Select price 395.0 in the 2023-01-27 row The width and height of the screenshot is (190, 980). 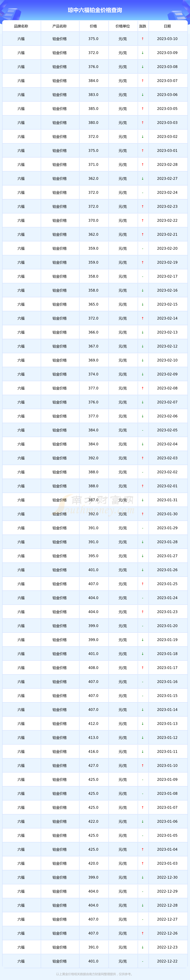point(93,556)
